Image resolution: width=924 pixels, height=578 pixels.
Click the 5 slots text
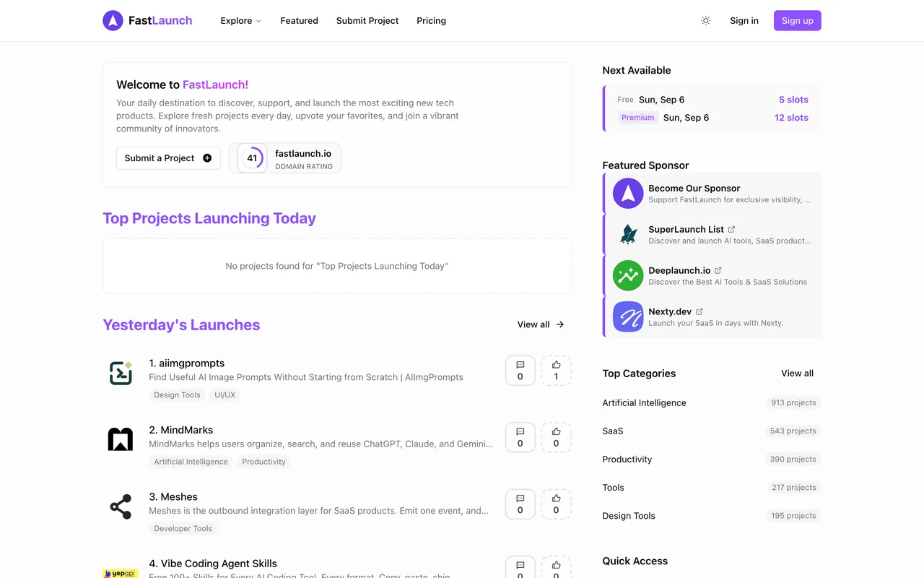pyautogui.click(x=793, y=100)
